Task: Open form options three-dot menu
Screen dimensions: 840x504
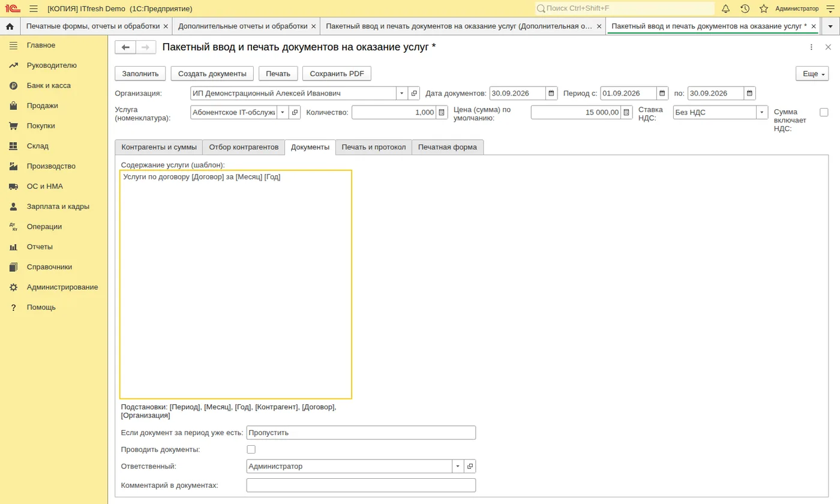Action: 811,47
